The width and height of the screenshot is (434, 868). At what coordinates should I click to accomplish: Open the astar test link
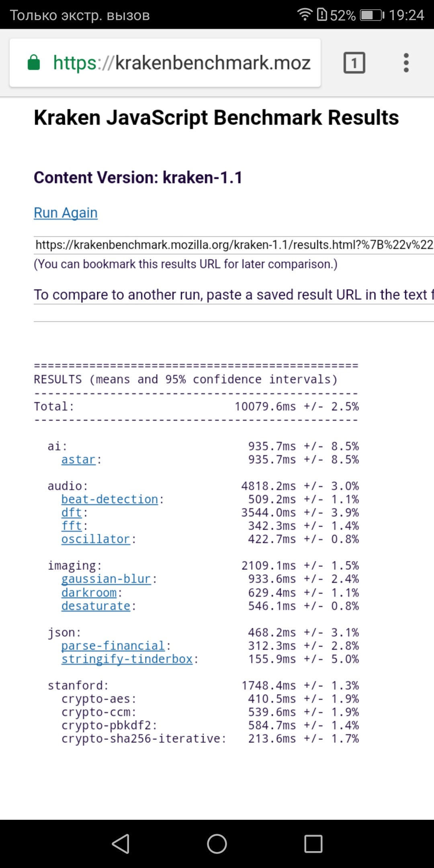click(x=78, y=459)
